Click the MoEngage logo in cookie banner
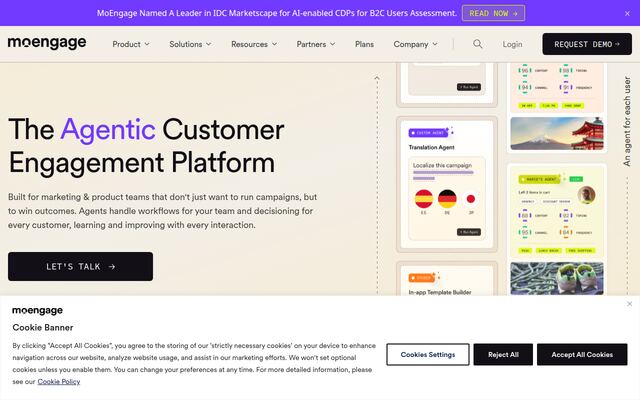Screen dimensions: 640x400 38,310
